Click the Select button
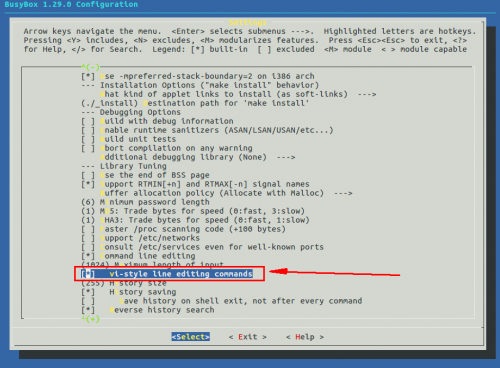This screenshot has width=500, height=368. pos(191,337)
